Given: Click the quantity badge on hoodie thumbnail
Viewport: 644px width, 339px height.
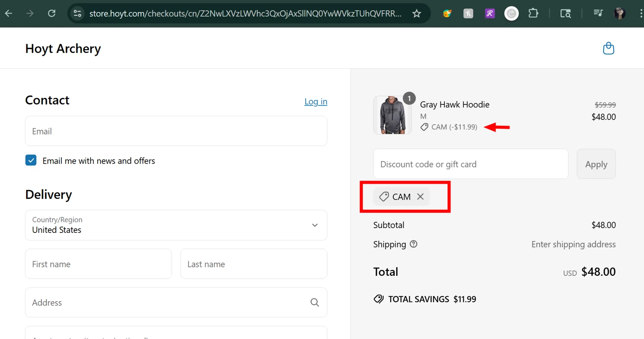Looking at the screenshot, I should click(409, 98).
